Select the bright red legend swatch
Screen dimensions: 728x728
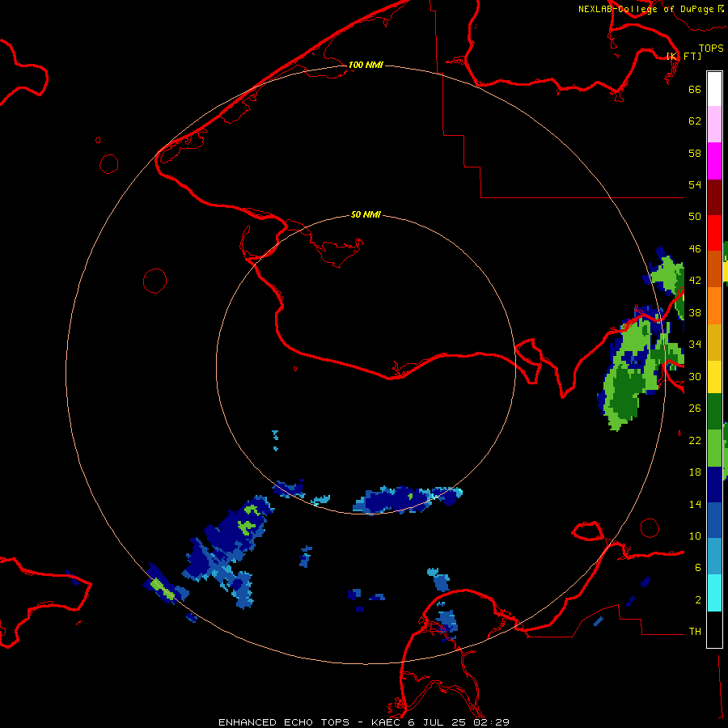coord(714,233)
